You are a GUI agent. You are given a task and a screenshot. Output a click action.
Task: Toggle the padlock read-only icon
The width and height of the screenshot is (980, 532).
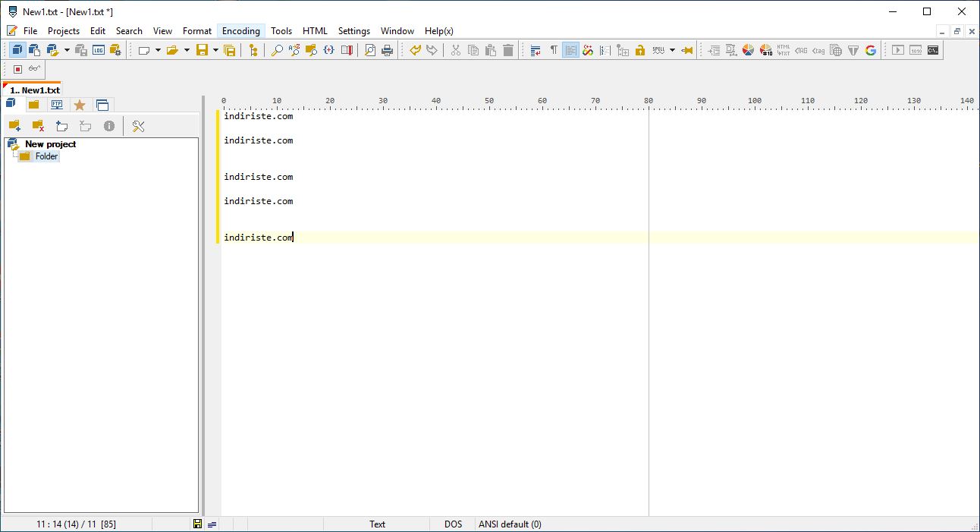tap(640, 50)
